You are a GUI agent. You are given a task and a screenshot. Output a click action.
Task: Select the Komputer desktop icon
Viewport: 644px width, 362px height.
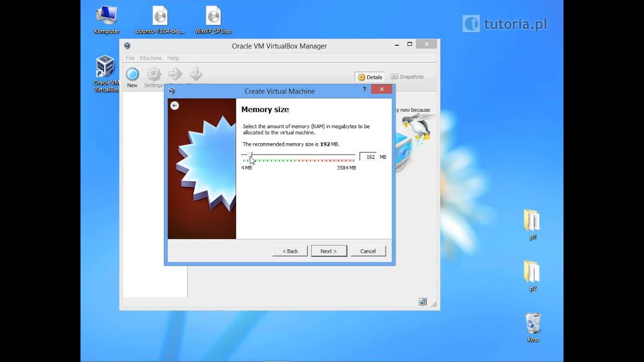point(107,20)
